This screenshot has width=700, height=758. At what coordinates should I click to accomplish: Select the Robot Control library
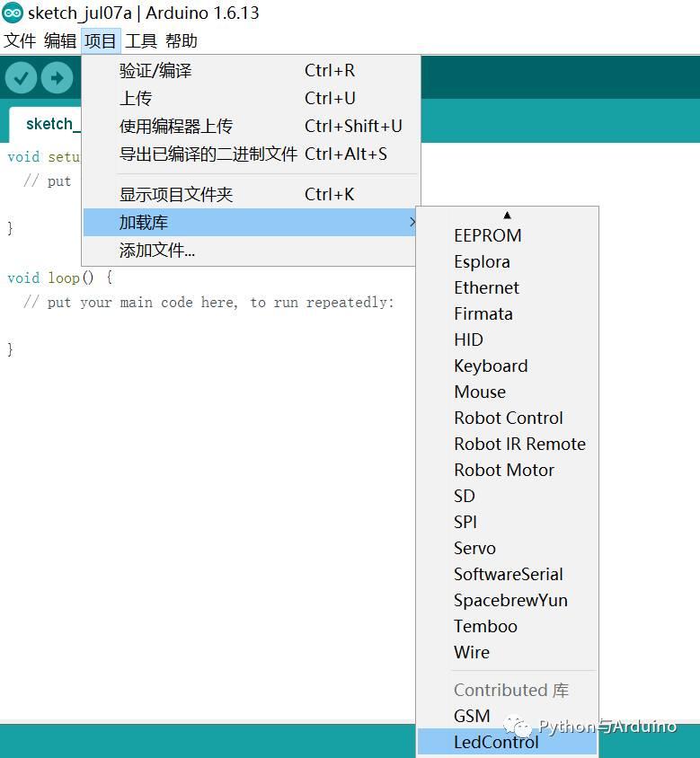point(507,418)
